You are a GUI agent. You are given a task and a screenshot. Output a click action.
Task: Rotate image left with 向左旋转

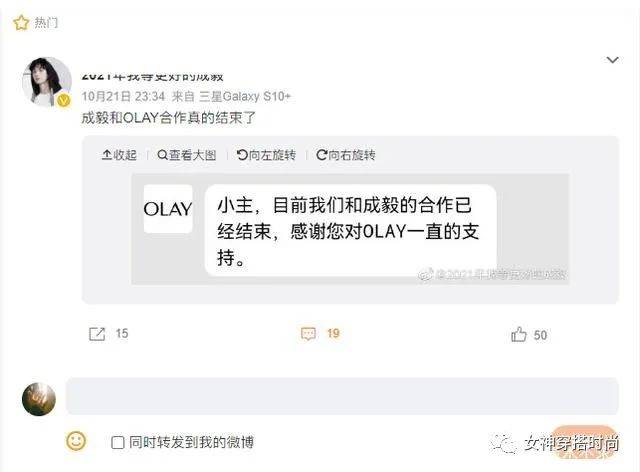click(x=266, y=155)
